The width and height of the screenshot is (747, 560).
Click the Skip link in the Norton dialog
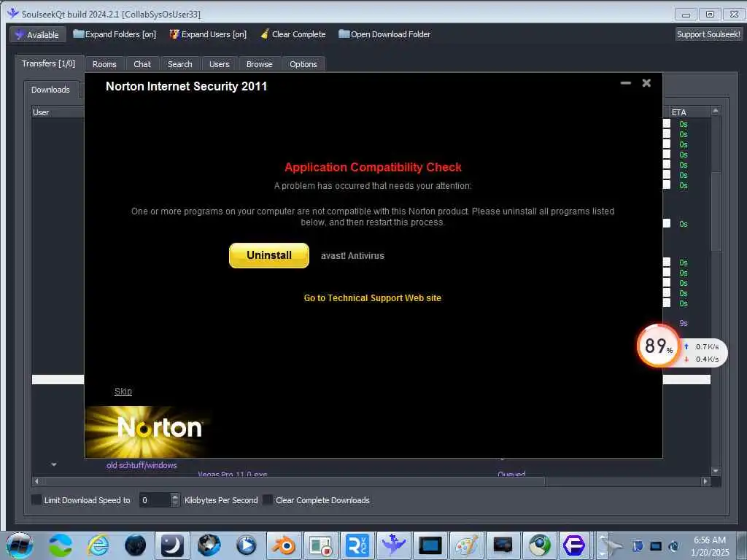click(123, 392)
